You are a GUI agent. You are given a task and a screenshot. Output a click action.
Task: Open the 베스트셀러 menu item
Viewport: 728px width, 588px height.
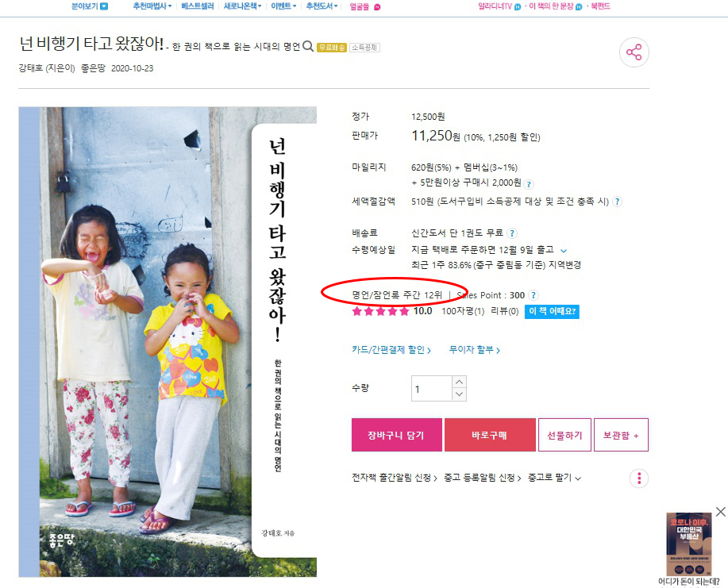(198, 6)
